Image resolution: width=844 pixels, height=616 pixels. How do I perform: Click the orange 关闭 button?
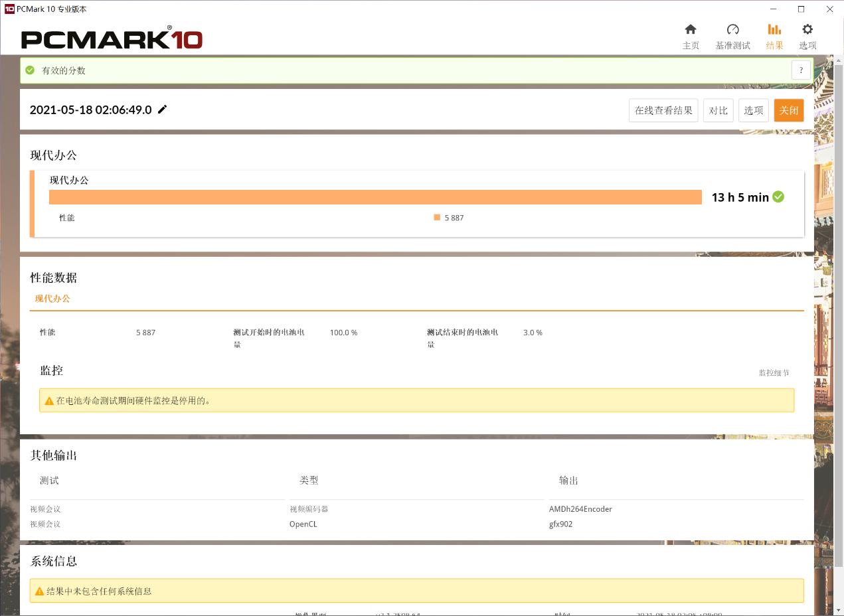click(x=789, y=110)
